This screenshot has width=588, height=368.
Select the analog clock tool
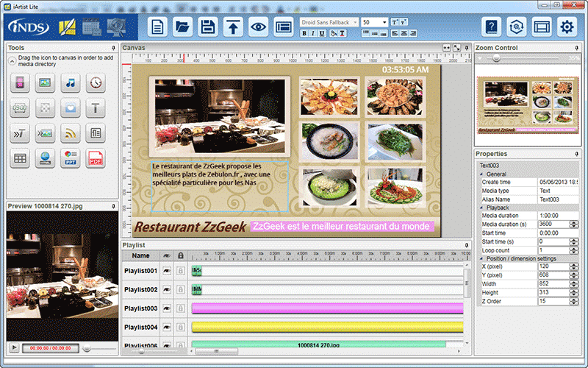pos(96,82)
